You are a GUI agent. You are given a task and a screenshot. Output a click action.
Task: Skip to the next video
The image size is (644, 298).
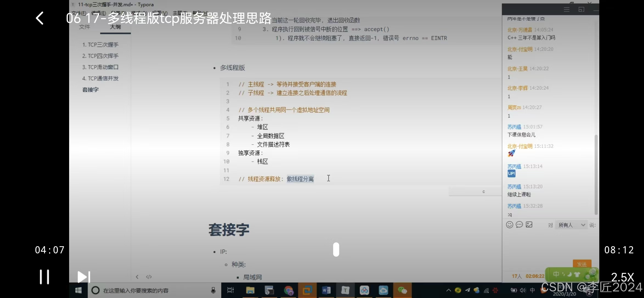point(84,277)
